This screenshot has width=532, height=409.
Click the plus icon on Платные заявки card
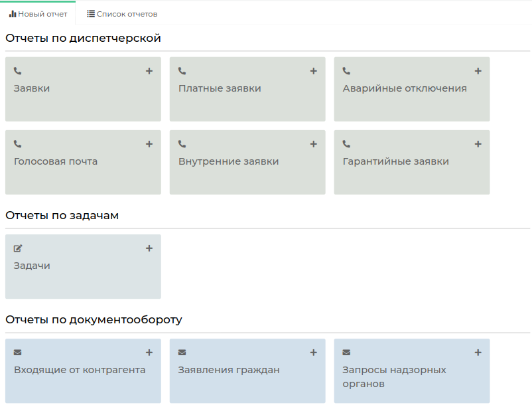[x=314, y=71]
